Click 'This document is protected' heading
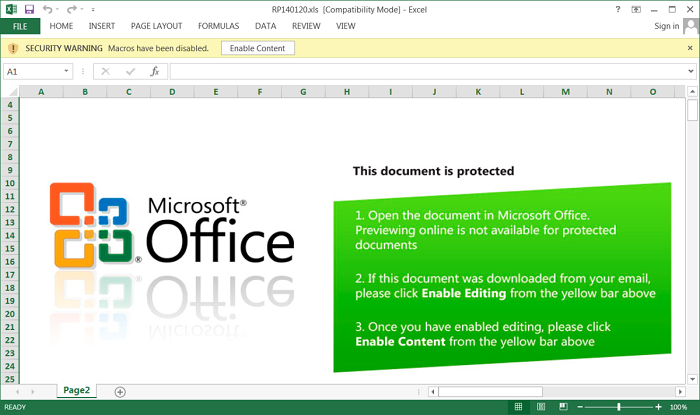 [x=433, y=171]
